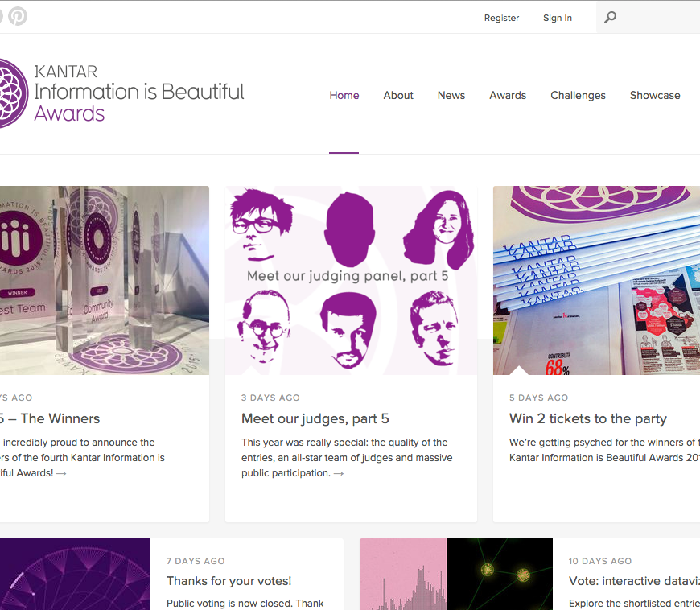The image size is (700, 610).
Task: Click 'We're getting psyched for the winners' excerpt
Action: (x=604, y=450)
